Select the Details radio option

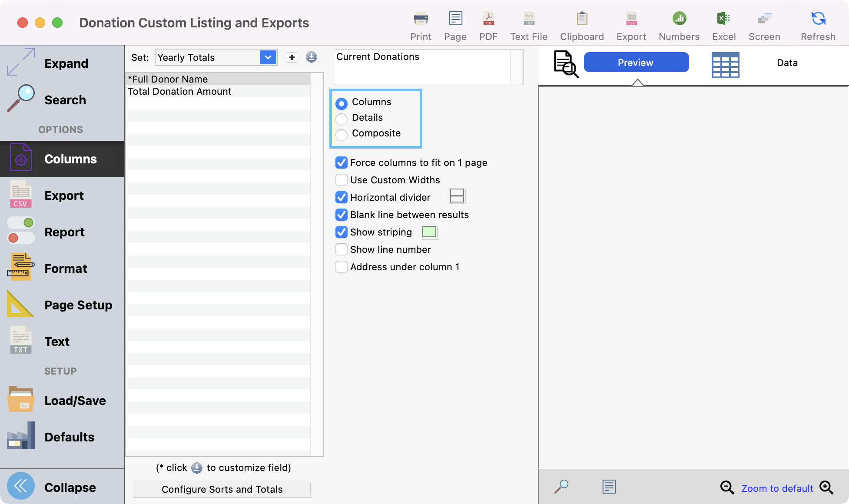click(x=342, y=118)
